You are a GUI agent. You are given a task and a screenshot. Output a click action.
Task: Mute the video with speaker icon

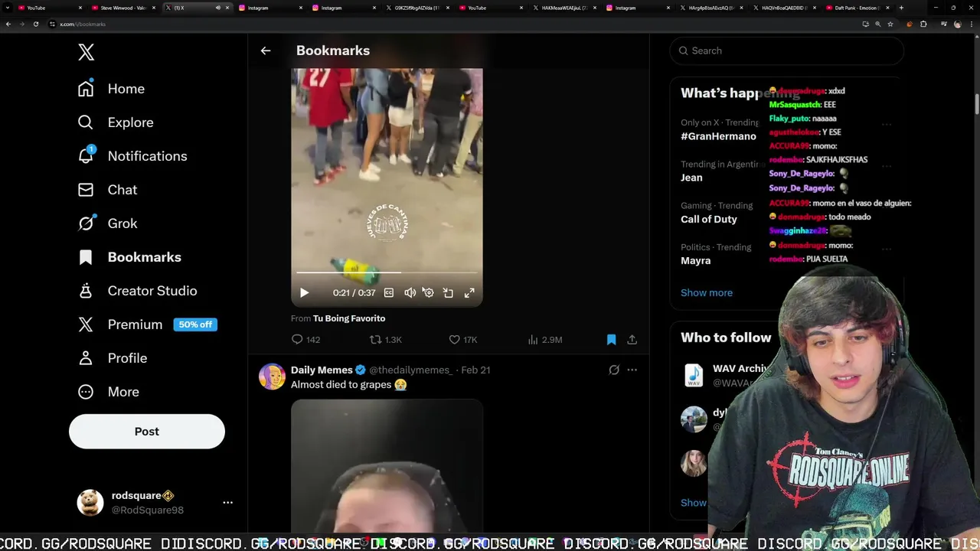(x=410, y=293)
